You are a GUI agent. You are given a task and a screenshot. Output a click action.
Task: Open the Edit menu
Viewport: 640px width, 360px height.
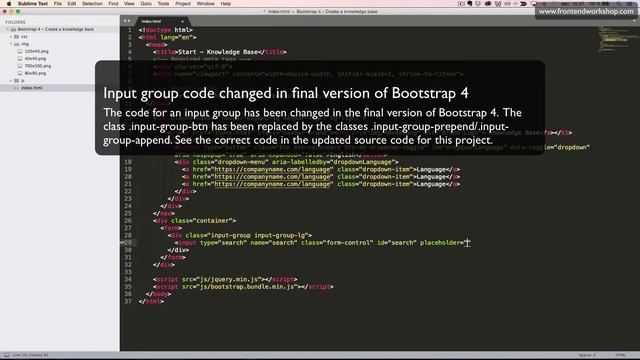click(72, 4)
